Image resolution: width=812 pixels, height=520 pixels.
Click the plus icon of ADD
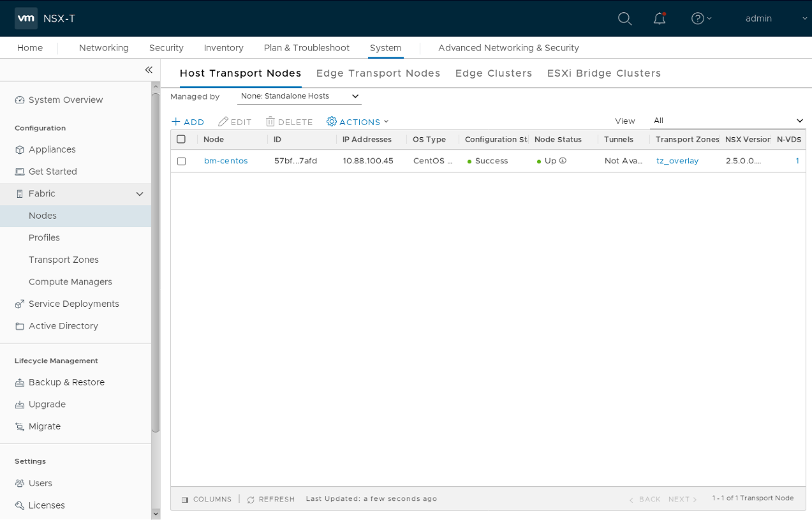point(176,121)
